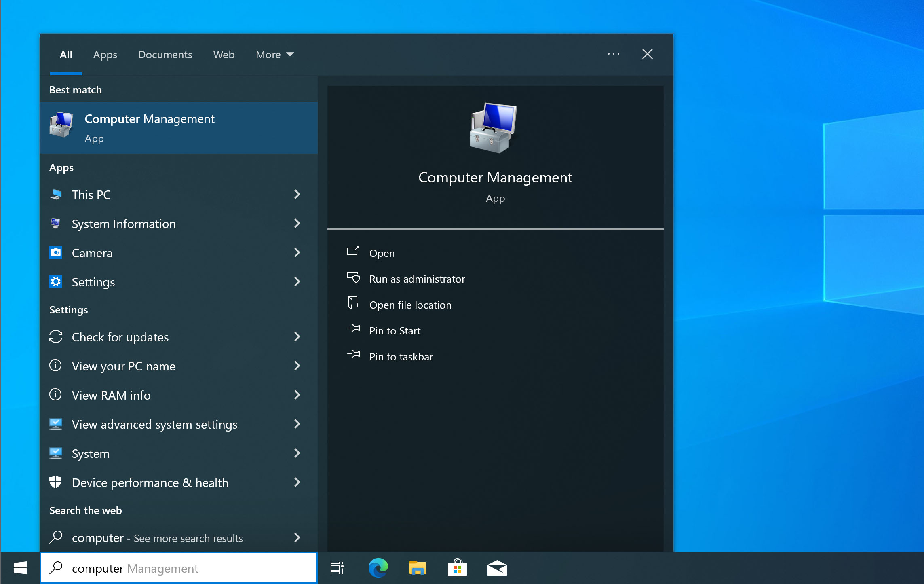This screenshot has width=924, height=584.
Task: Click the Camera app icon
Action: [56, 252]
